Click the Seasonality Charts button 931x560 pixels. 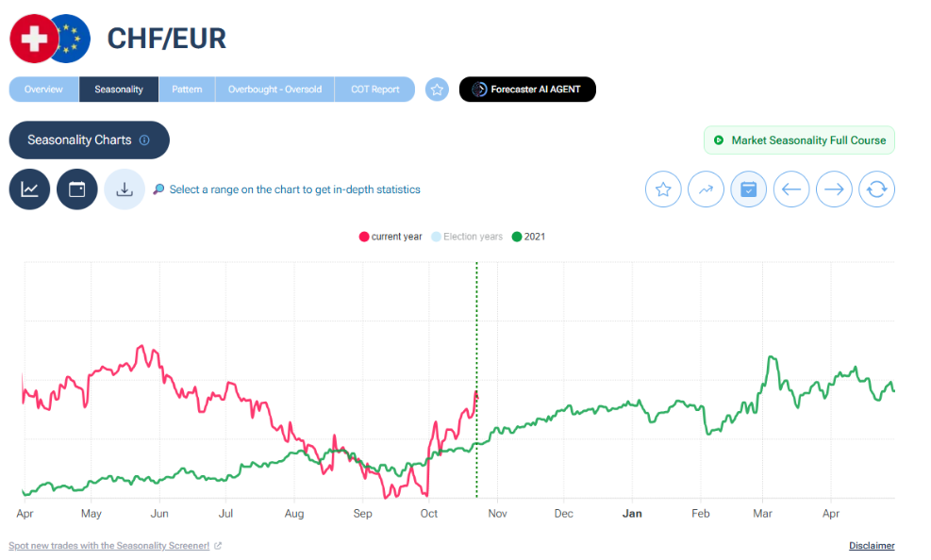coord(89,140)
